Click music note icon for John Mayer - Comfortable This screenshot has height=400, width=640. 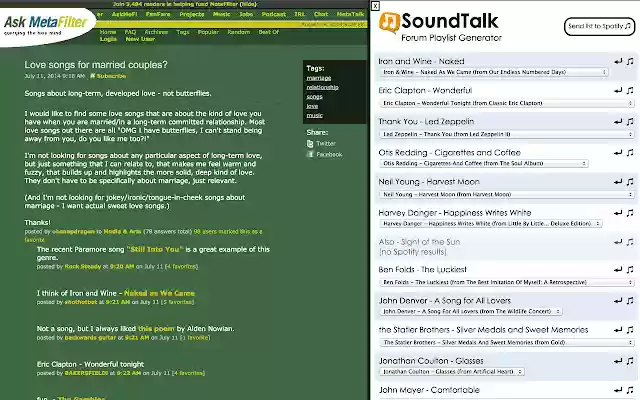tap(630, 390)
